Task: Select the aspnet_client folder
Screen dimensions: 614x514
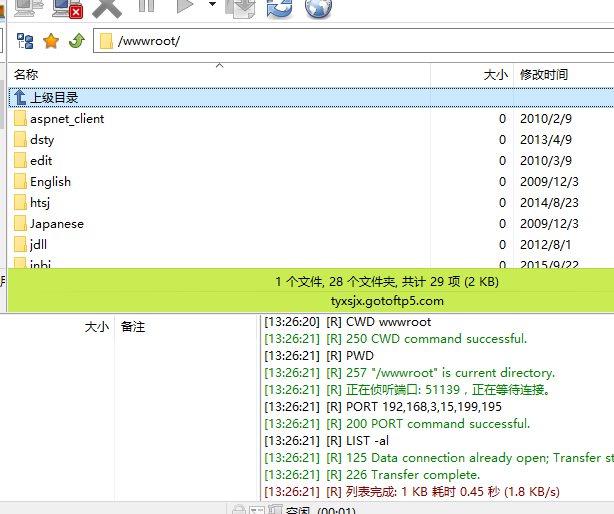Action: pyautogui.click(x=66, y=119)
